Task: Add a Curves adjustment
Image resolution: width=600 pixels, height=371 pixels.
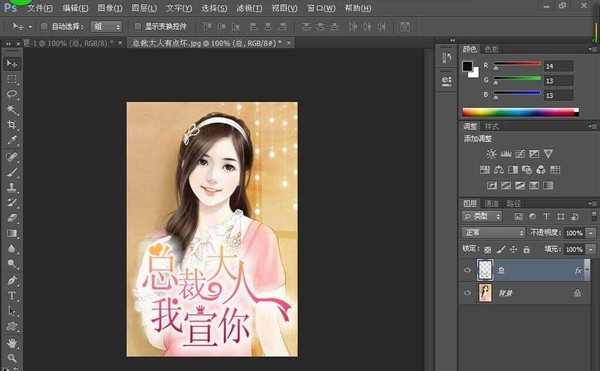Action: click(x=520, y=154)
